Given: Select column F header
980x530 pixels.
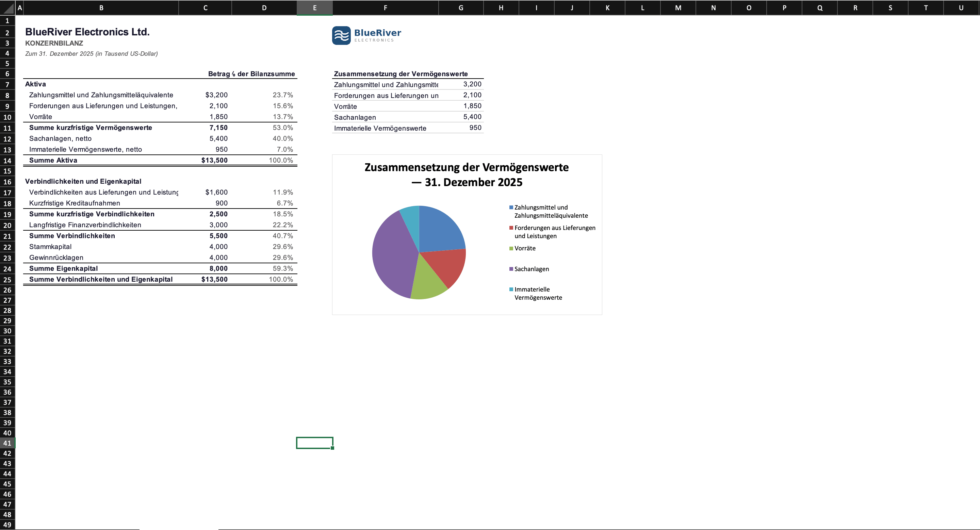Looking at the screenshot, I should (386, 7).
